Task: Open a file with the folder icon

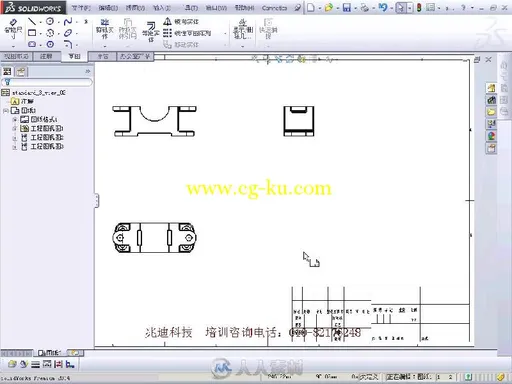Action: (329, 7)
